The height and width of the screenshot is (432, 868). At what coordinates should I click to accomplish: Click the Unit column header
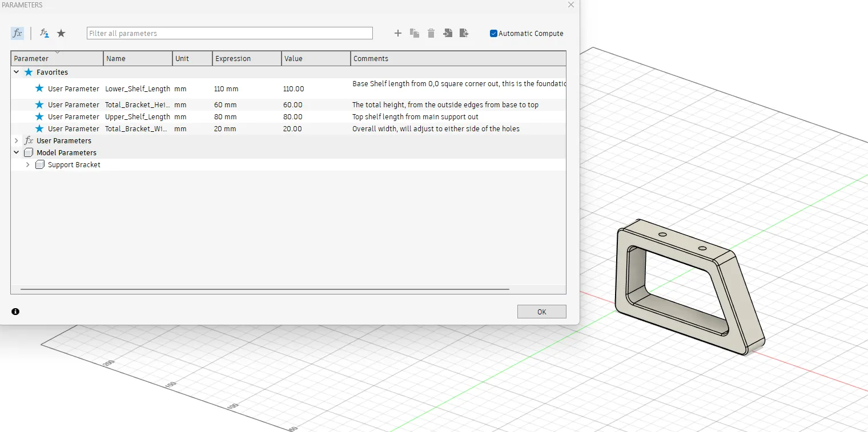click(192, 58)
